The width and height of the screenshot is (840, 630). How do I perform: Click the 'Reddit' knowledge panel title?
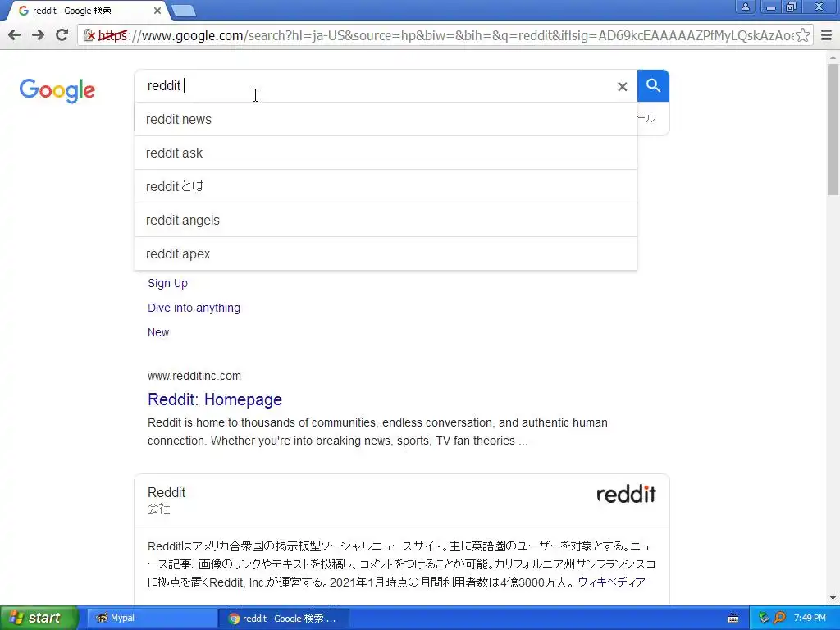point(167,492)
